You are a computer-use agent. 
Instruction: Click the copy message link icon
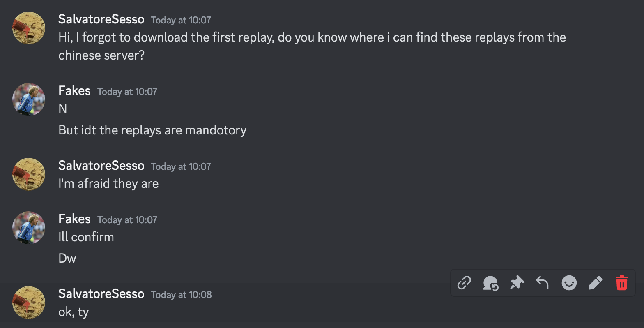click(x=464, y=283)
